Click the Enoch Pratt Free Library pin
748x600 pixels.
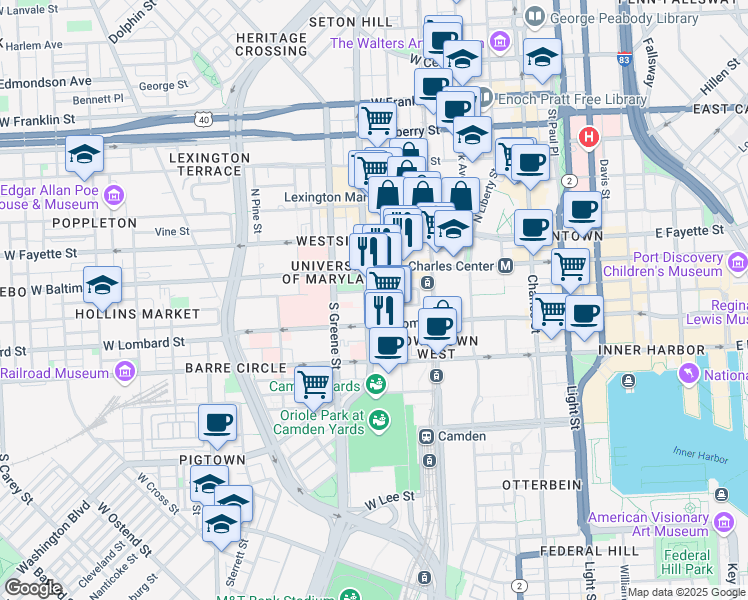point(484,97)
